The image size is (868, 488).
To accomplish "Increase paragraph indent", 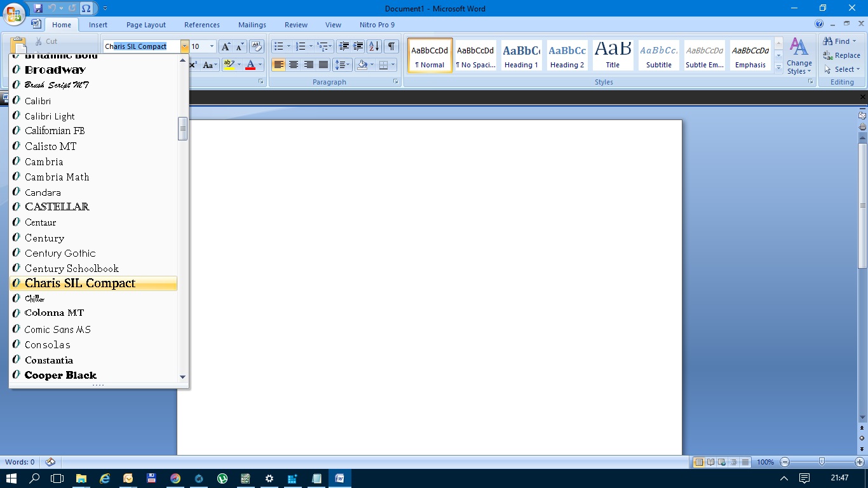I will tap(358, 46).
